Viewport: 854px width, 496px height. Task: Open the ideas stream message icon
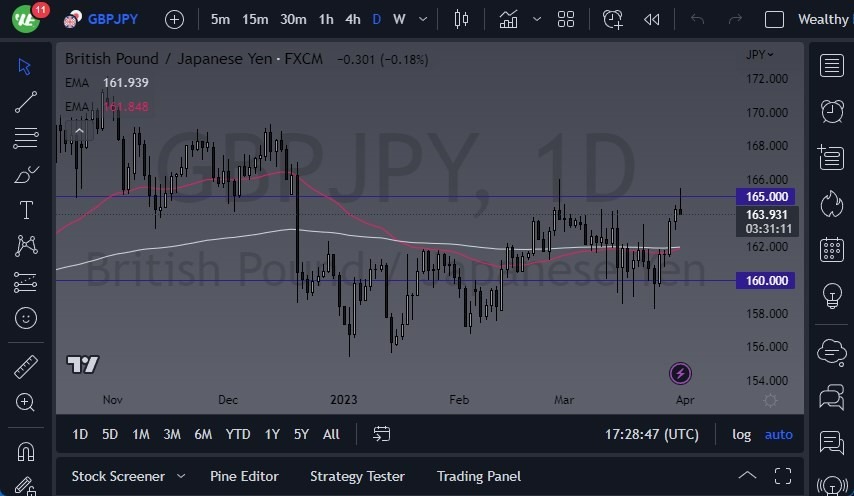tap(832, 442)
